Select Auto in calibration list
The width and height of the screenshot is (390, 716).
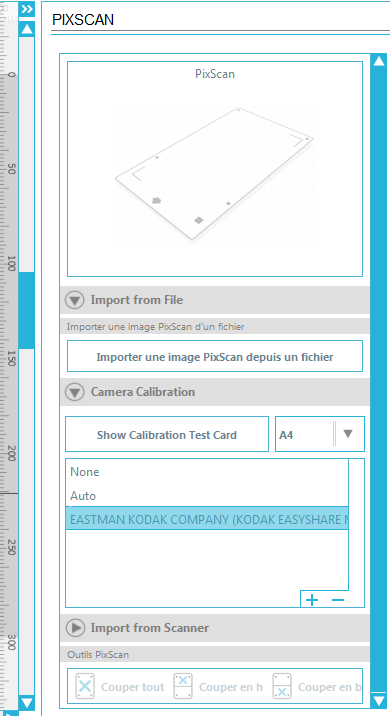207,495
